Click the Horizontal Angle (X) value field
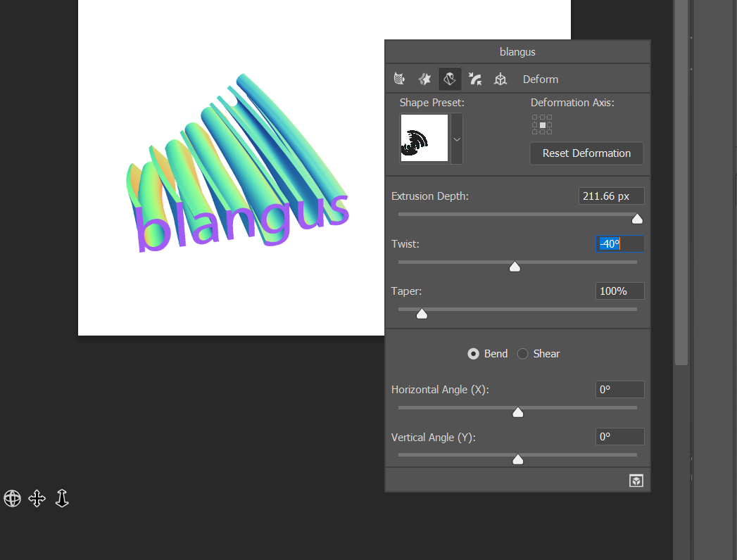 tap(619, 389)
